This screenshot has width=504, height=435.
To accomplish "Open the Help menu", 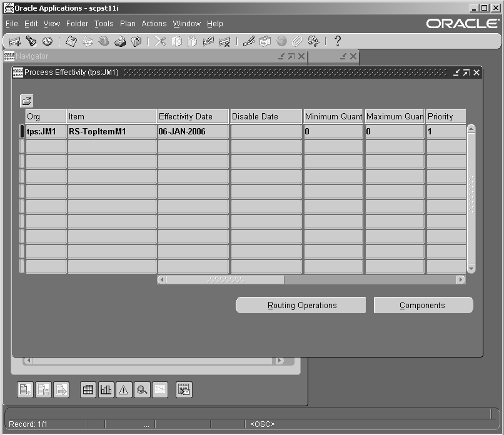I will point(215,24).
